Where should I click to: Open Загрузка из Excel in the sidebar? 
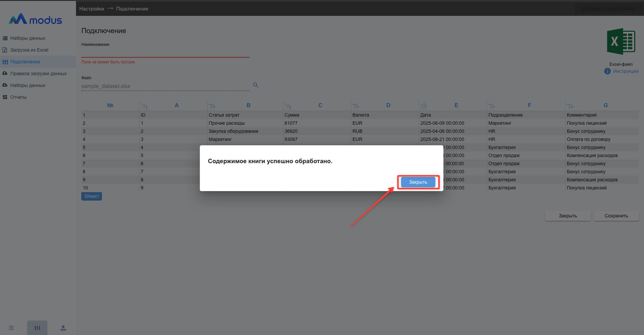(x=29, y=50)
